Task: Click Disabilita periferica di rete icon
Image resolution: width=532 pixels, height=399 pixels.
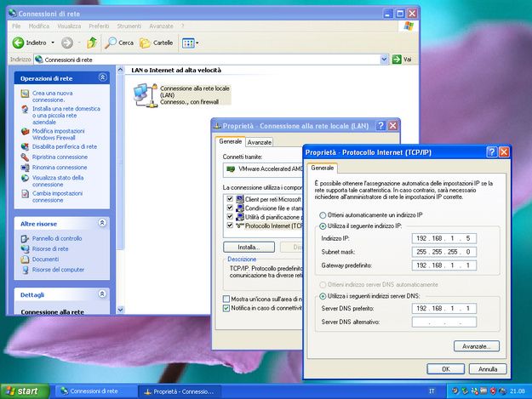Action: point(25,147)
